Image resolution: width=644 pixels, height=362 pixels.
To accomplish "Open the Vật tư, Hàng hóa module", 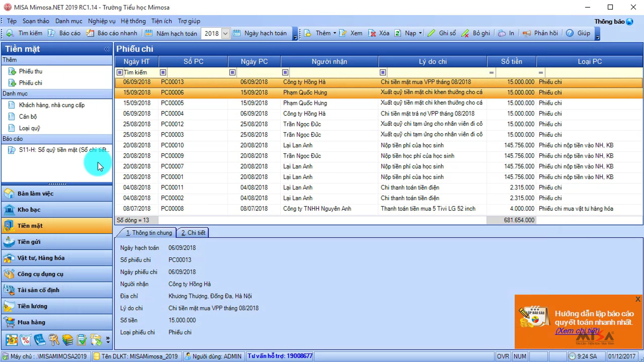I will [x=57, y=258].
